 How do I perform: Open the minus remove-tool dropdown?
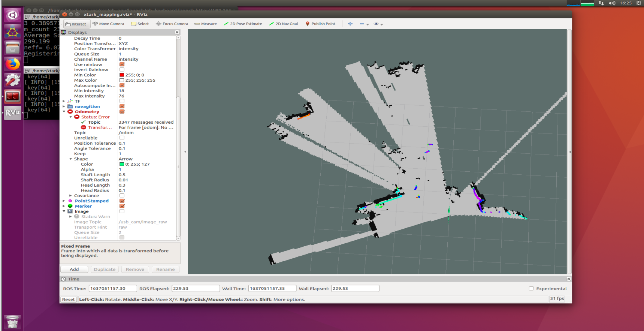(364, 24)
